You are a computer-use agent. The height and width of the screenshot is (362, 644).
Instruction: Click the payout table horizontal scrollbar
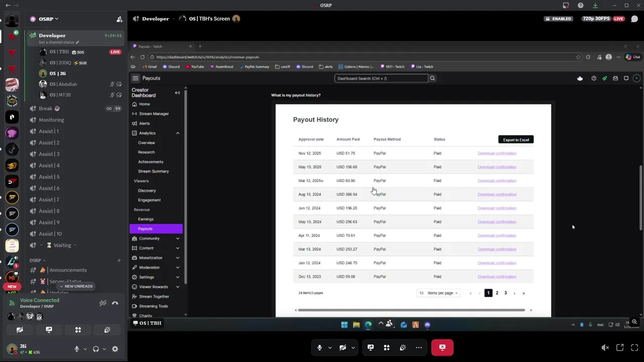(412, 310)
